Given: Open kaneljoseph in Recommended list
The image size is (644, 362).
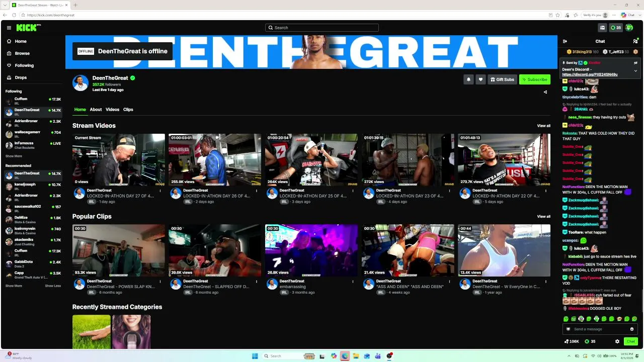Looking at the screenshot, I should 33,187.
